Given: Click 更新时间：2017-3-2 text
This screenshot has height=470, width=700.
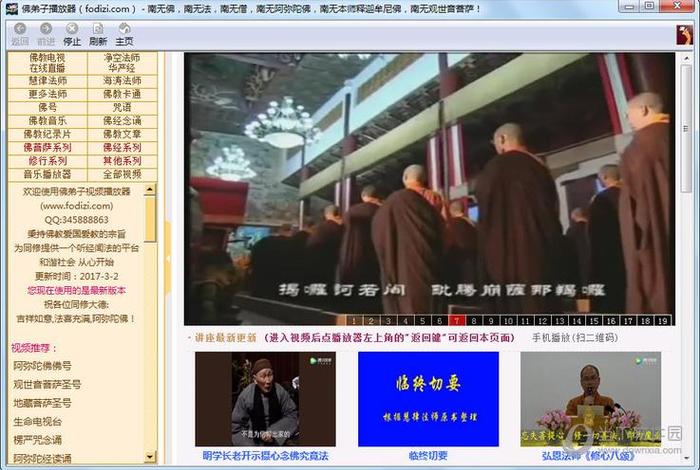Looking at the screenshot, I should click(76, 276).
